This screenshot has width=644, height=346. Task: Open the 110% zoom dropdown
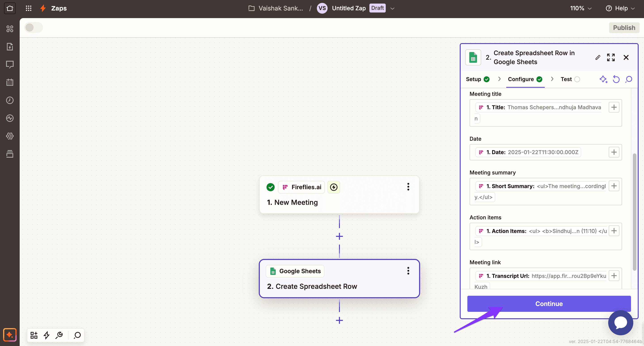tap(581, 8)
